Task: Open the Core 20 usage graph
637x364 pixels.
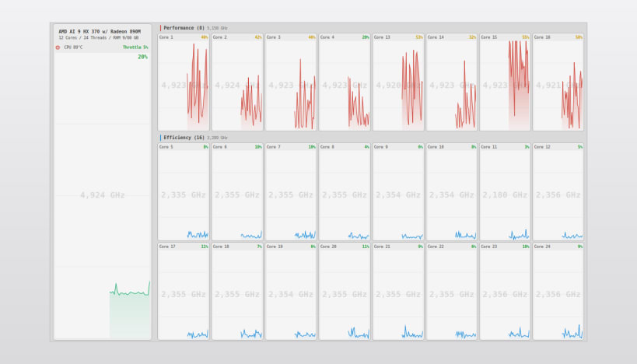Action: click(x=345, y=292)
